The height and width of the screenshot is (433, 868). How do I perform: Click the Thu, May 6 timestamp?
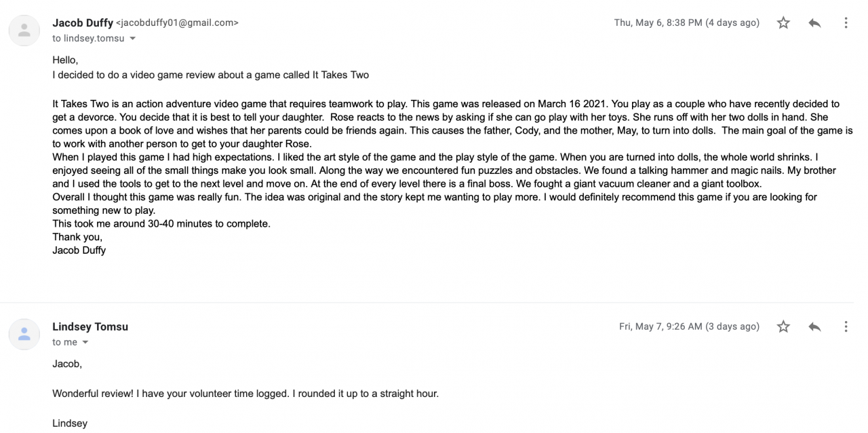point(686,23)
